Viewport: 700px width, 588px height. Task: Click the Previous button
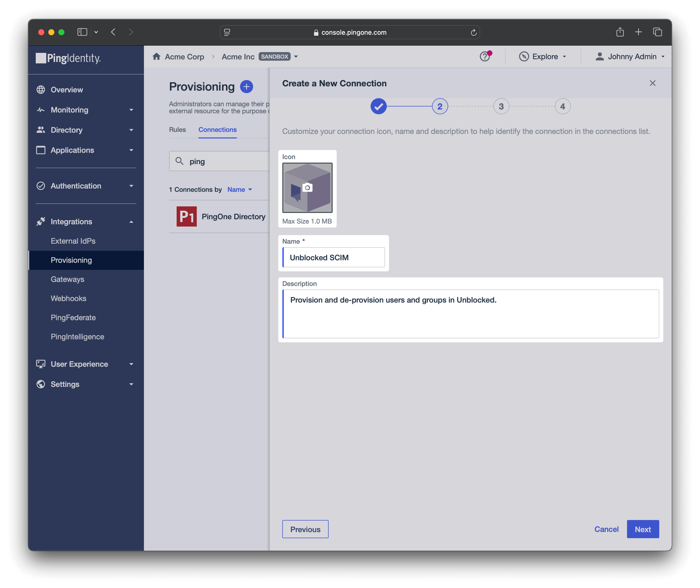[305, 529]
